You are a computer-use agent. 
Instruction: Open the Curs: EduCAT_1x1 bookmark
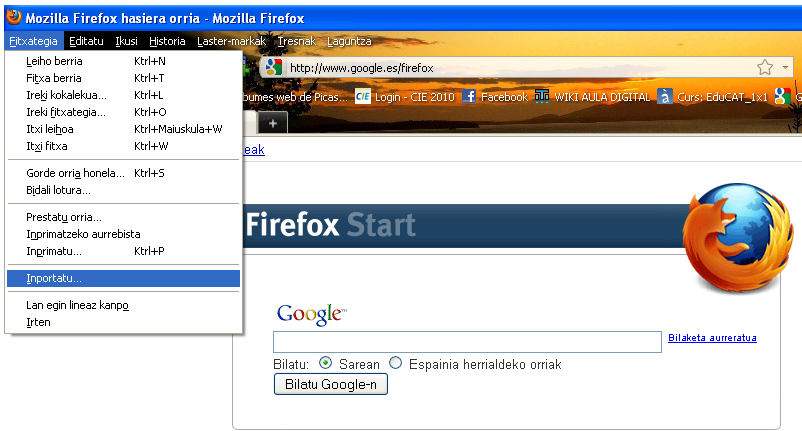[714, 97]
